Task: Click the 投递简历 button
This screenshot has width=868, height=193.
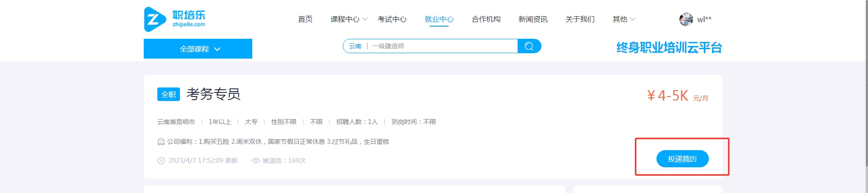Action: click(682, 159)
